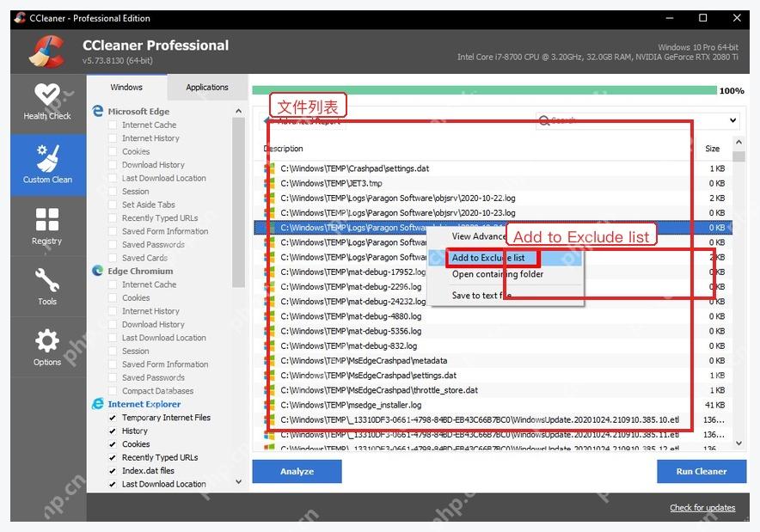760x532 pixels.
Task: Uncheck History under Internet Explorer
Action: coord(113,431)
